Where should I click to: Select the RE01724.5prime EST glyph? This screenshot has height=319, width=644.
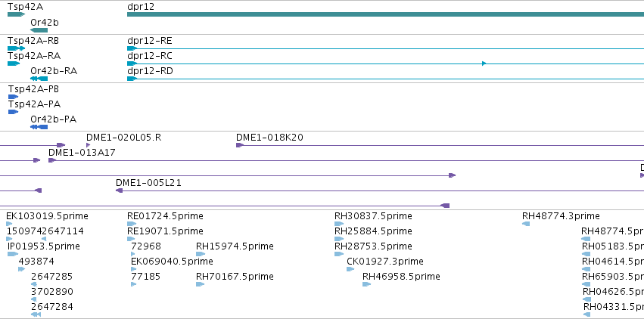click(132, 224)
